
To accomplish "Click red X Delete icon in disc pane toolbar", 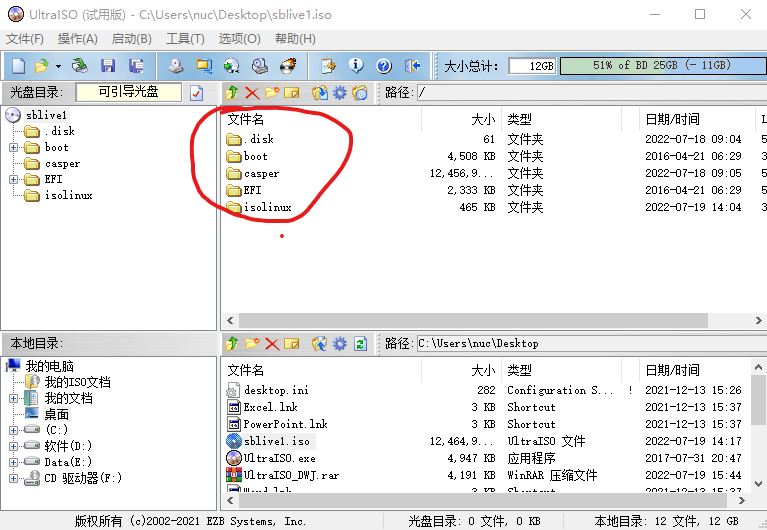I will tap(252, 92).
